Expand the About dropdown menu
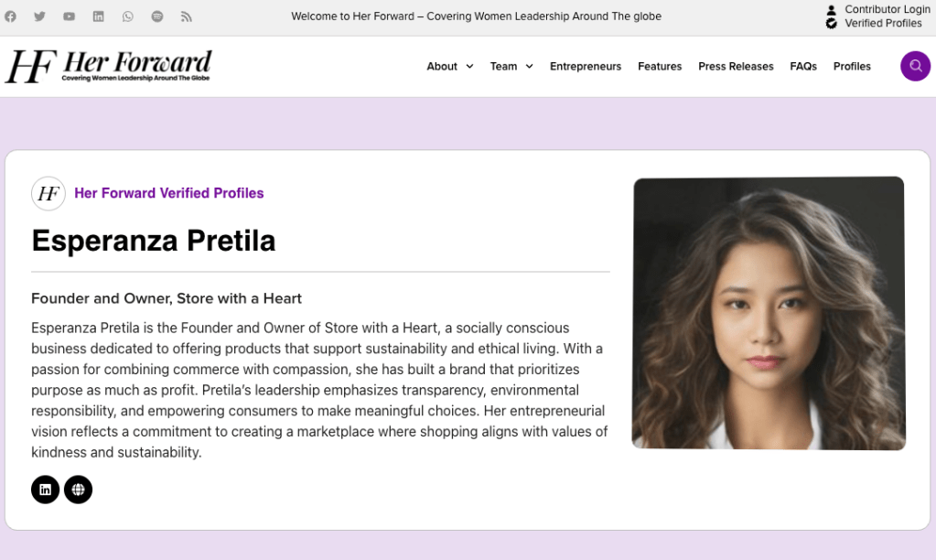Screen dimensions: 936x560 [x=449, y=66]
